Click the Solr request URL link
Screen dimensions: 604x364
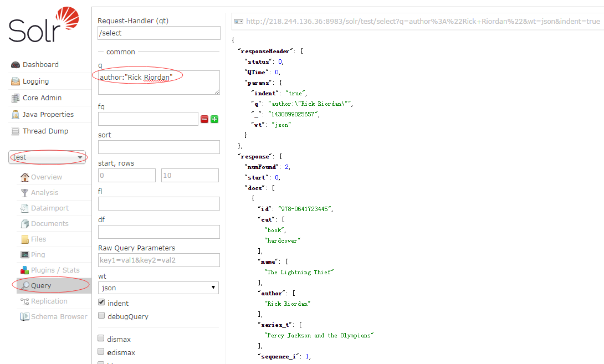coord(422,21)
